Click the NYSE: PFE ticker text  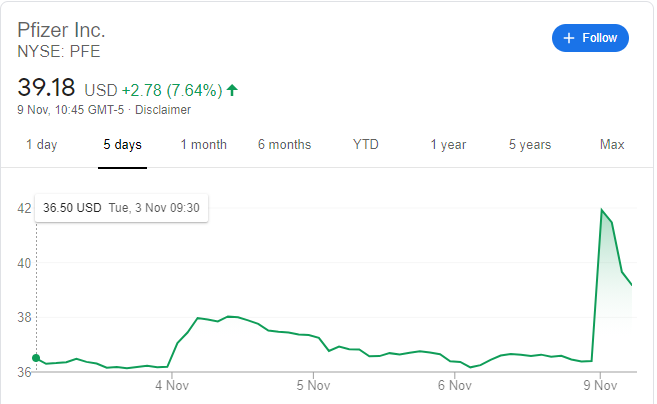click(x=59, y=52)
